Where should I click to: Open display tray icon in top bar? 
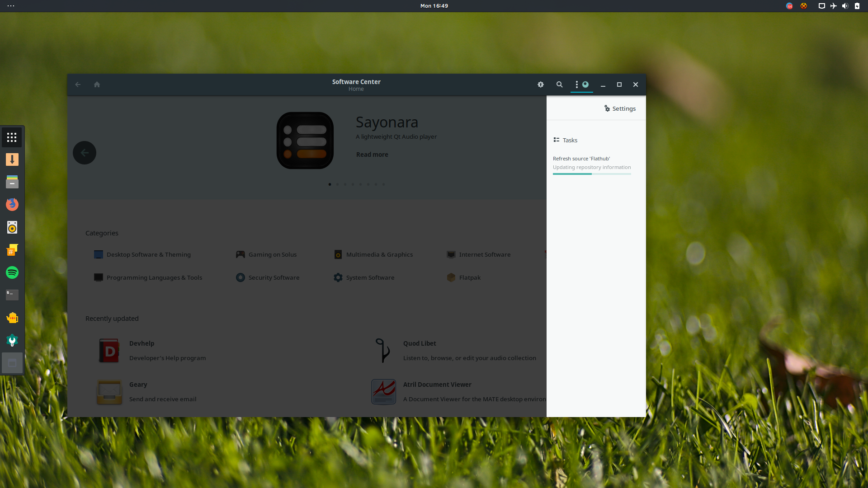click(x=822, y=6)
